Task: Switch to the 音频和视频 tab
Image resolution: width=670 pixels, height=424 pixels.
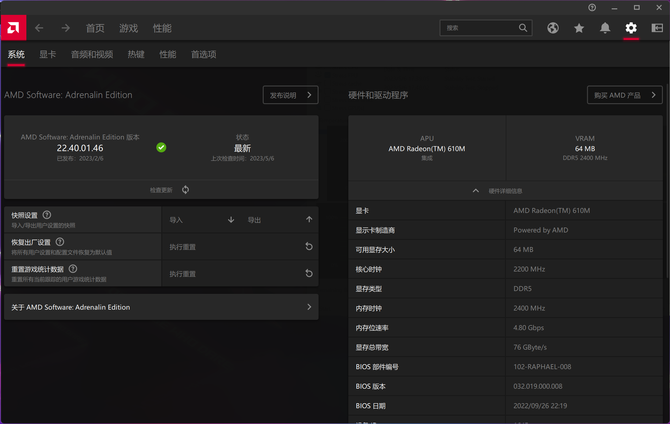Action: click(92, 54)
